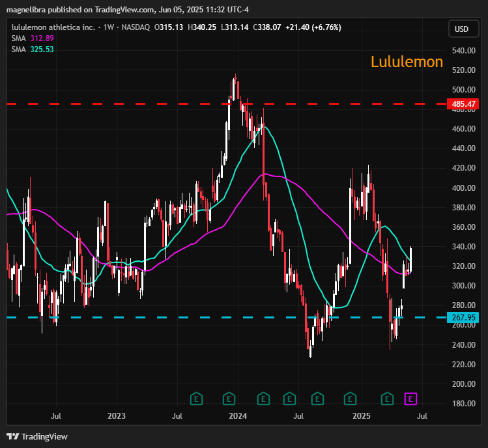Image resolution: width=488 pixels, height=448 pixels.
Task: Click the TradingView.com publish caption
Action: [128, 10]
